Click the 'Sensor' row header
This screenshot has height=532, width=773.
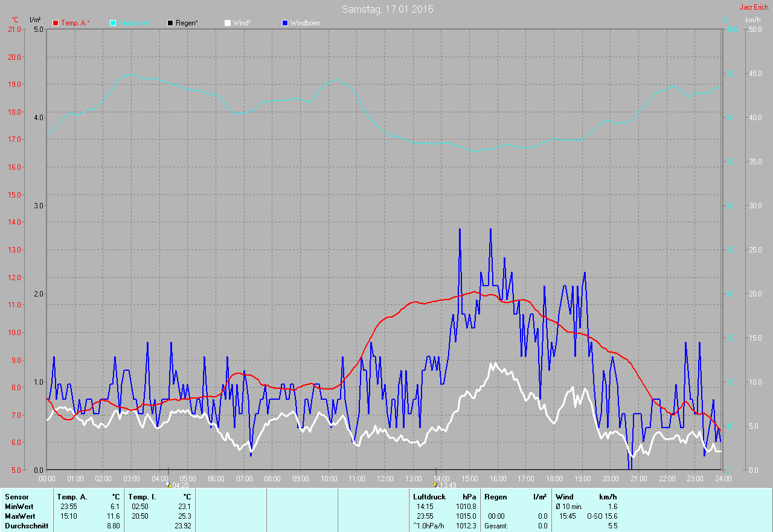pyautogui.click(x=16, y=497)
